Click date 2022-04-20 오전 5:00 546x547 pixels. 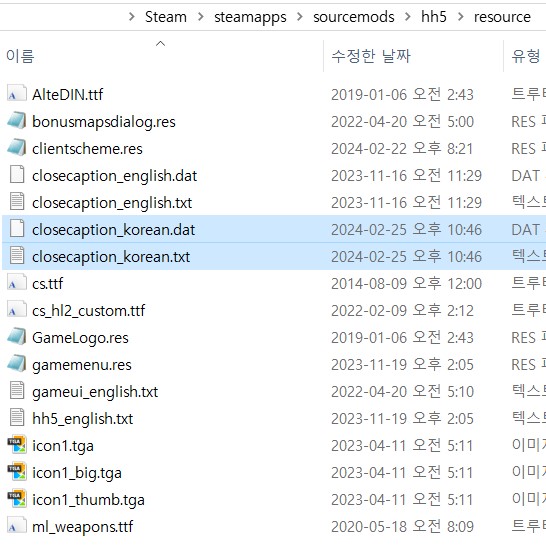point(402,122)
